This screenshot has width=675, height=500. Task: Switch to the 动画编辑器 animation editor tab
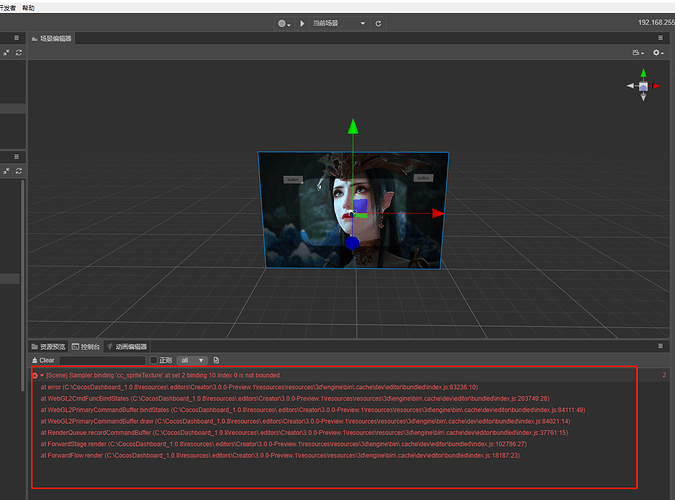coord(127,347)
